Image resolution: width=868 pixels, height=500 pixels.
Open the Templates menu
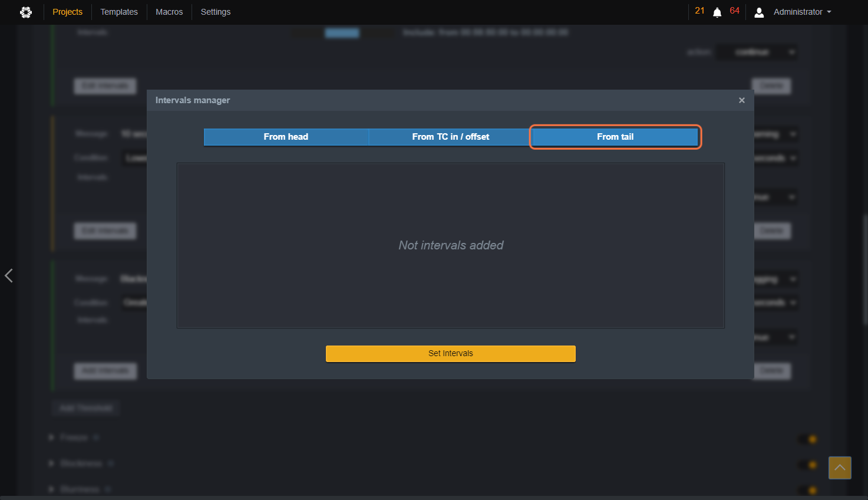click(x=119, y=12)
